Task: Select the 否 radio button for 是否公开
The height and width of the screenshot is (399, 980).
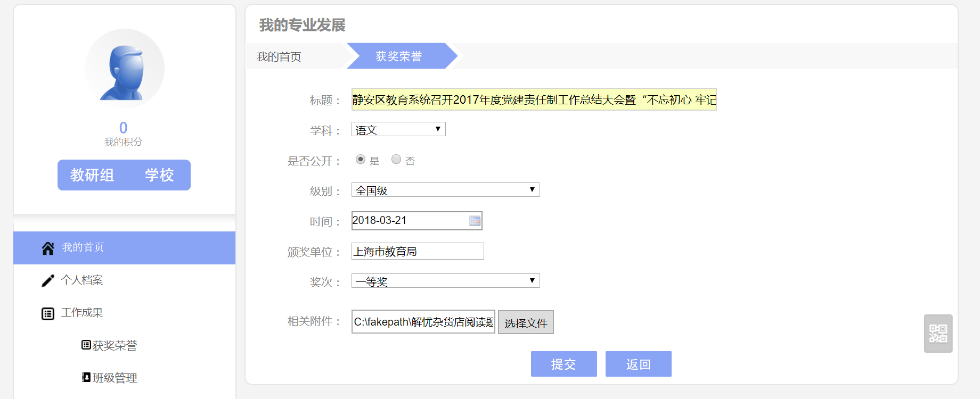Action: tap(396, 160)
